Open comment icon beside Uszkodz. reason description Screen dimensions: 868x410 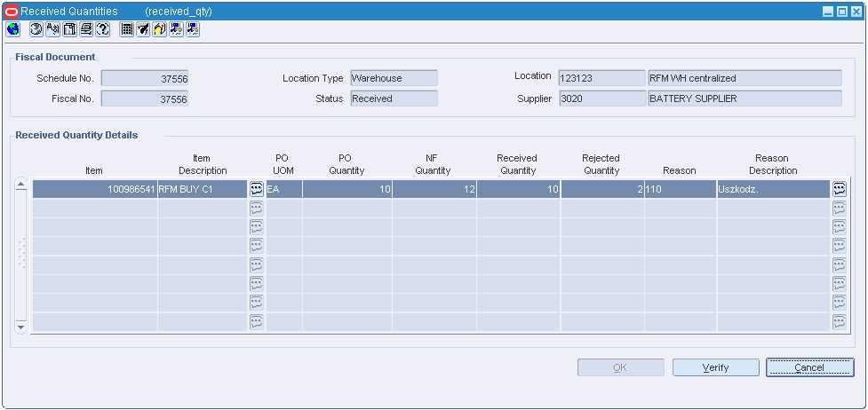pos(840,189)
